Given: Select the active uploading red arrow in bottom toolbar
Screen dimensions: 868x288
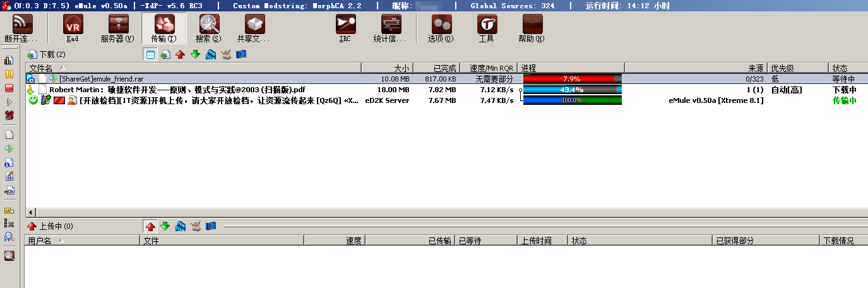Looking at the screenshot, I should click(150, 226).
